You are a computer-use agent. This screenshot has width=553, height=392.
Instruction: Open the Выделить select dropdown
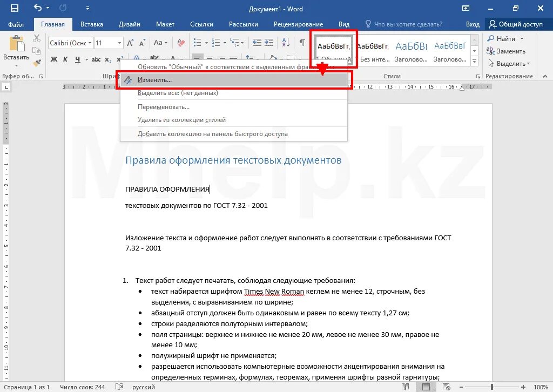pos(509,64)
